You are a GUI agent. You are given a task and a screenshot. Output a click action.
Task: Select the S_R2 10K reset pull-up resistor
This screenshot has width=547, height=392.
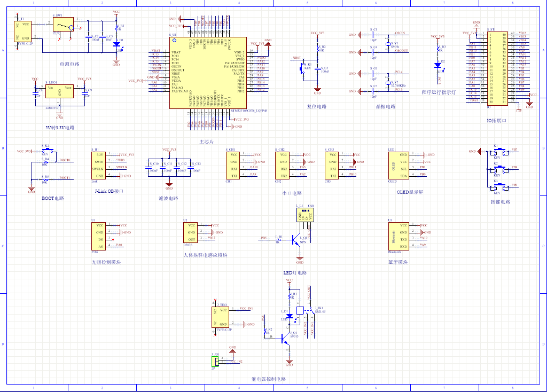coord(318,49)
